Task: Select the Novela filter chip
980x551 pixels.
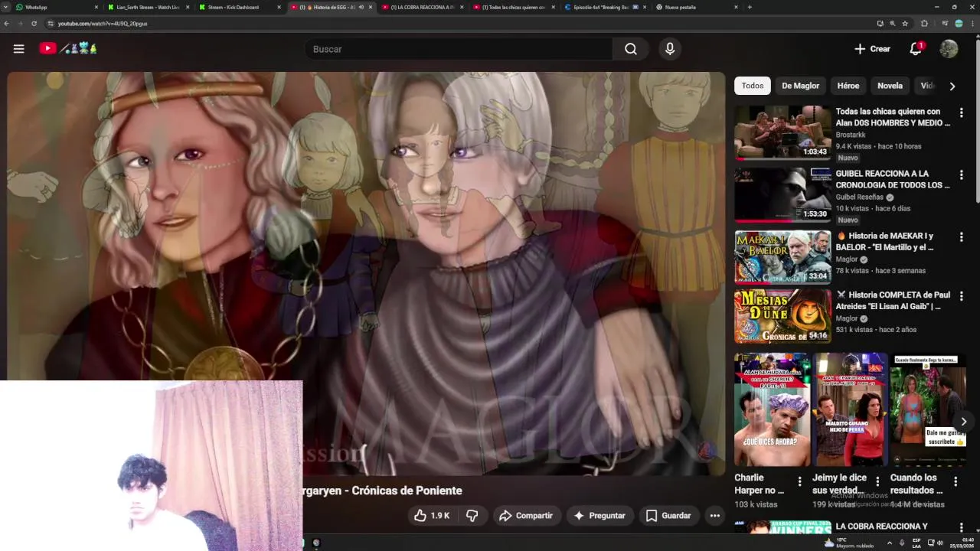Action: [890, 86]
